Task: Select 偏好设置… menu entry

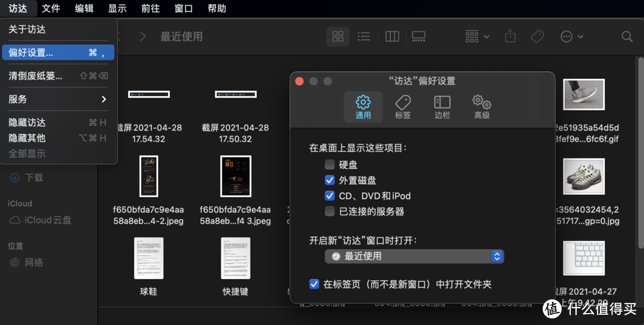Action: point(58,52)
